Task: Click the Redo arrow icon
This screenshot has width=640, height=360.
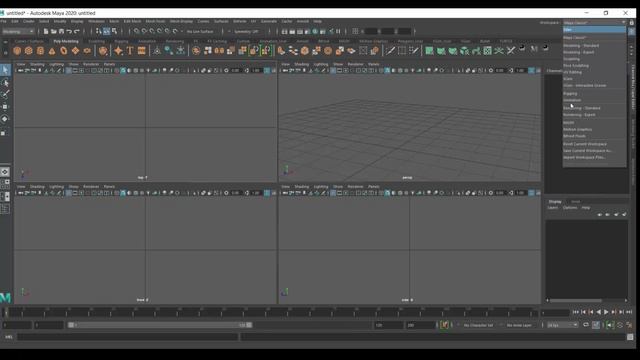Action: click(77, 31)
